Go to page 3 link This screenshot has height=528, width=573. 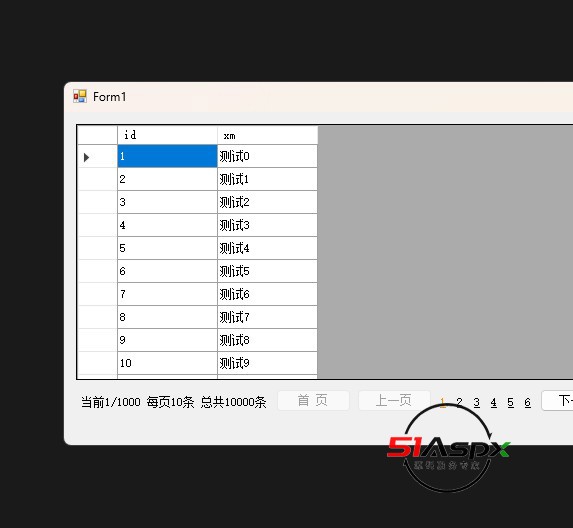click(x=477, y=402)
